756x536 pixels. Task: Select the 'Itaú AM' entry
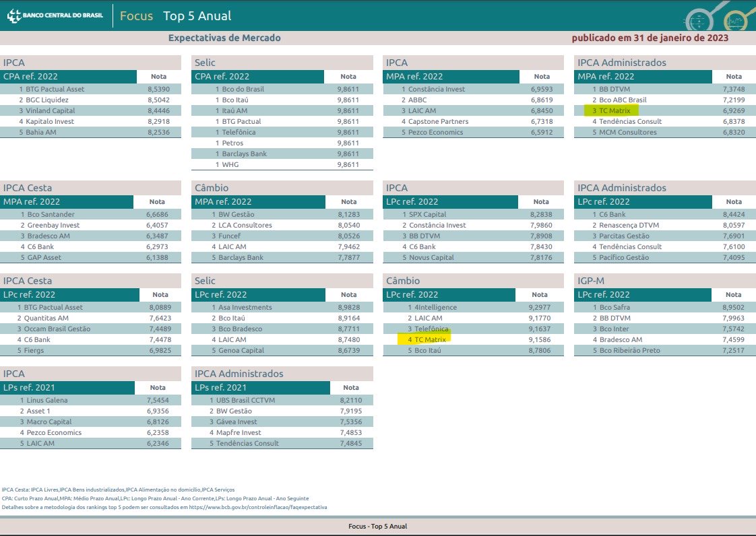click(234, 110)
